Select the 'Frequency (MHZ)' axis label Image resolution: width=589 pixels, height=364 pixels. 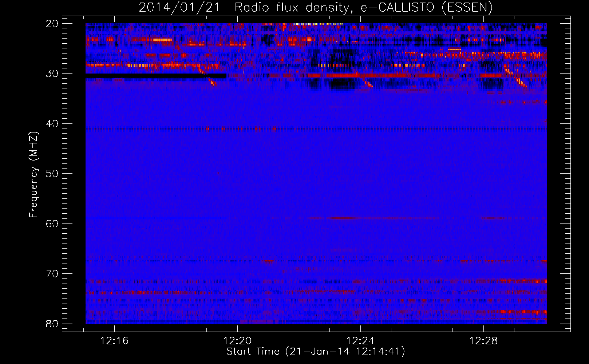(33, 175)
